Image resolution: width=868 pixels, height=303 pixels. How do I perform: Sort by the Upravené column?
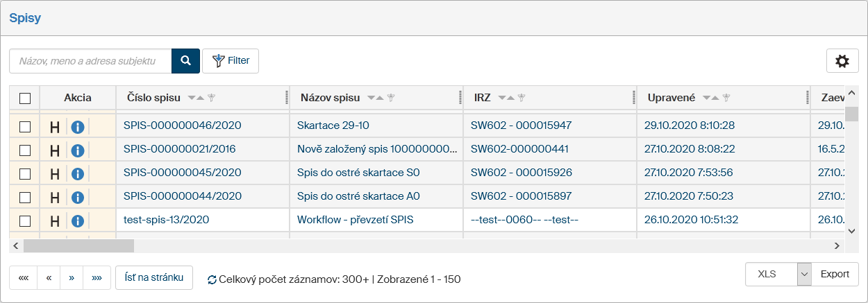point(711,98)
